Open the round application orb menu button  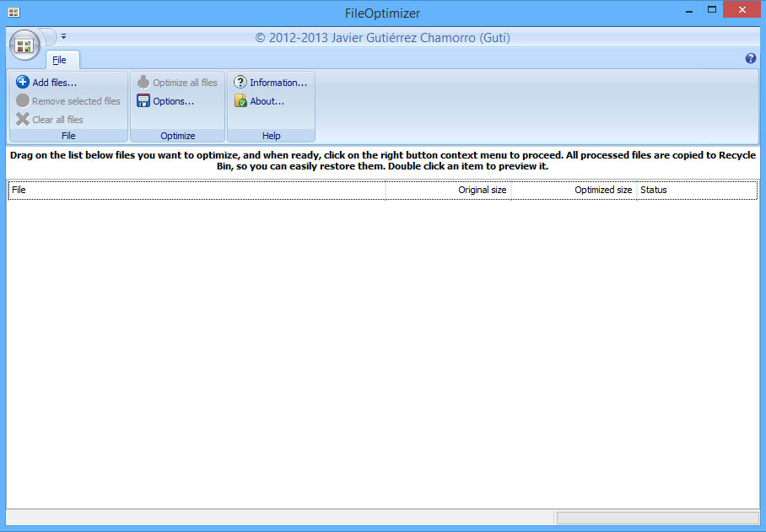[x=24, y=46]
